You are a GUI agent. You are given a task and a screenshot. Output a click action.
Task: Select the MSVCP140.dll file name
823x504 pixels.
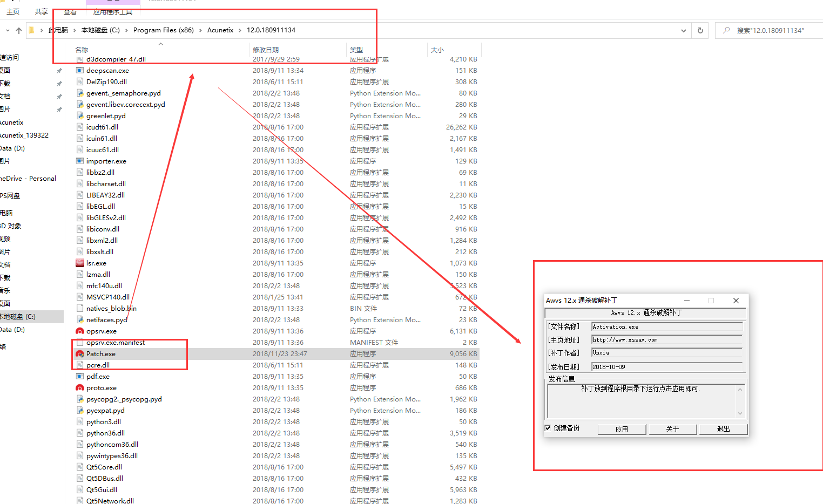click(108, 297)
